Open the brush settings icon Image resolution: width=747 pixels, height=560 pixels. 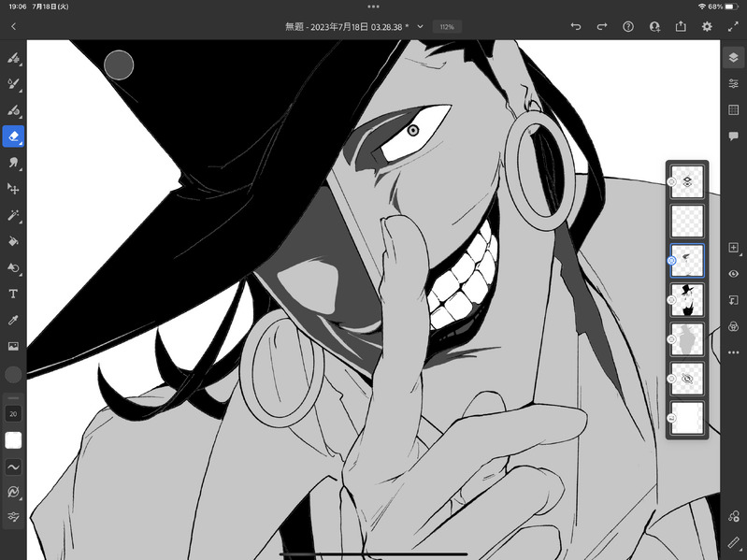[x=13, y=492]
